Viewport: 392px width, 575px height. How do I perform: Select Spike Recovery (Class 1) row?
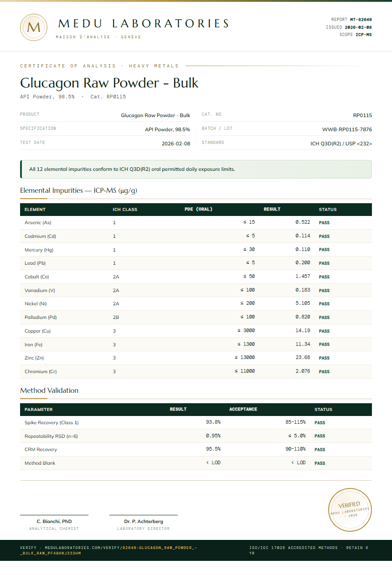coord(196,422)
